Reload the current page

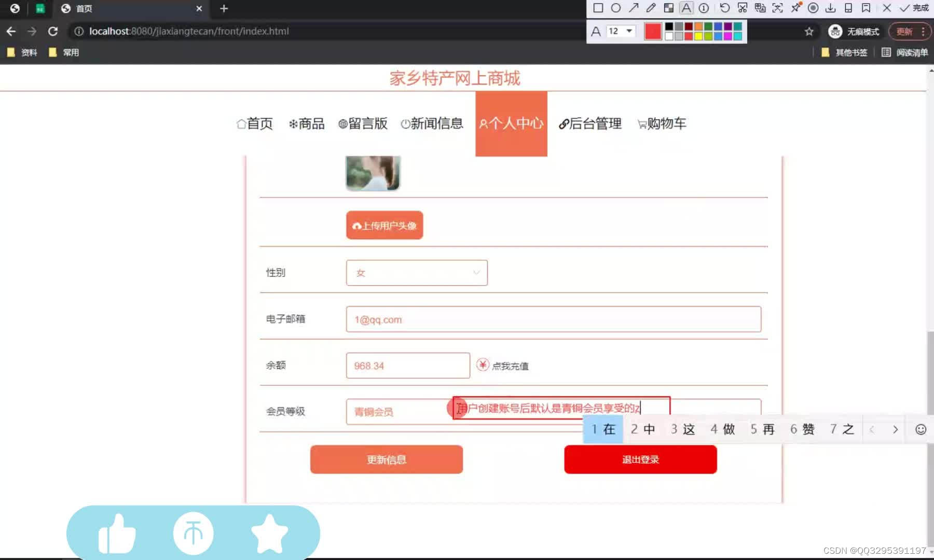52,31
